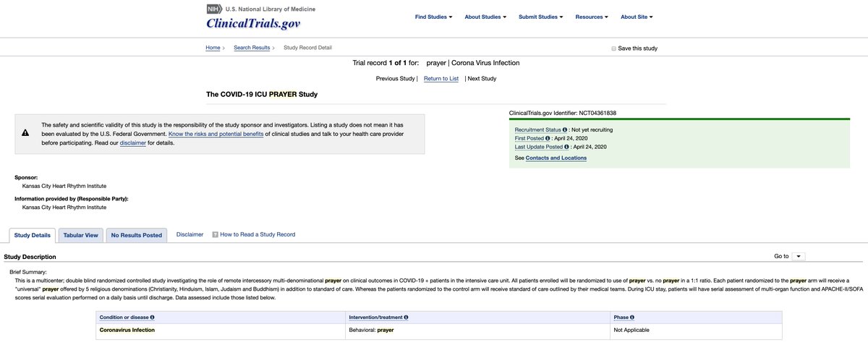
Task: Open the disclaimer link in the warning box
Action: [x=133, y=142]
